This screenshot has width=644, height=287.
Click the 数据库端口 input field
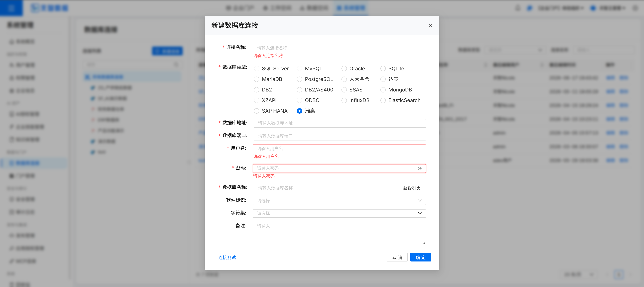click(x=340, y=136)
